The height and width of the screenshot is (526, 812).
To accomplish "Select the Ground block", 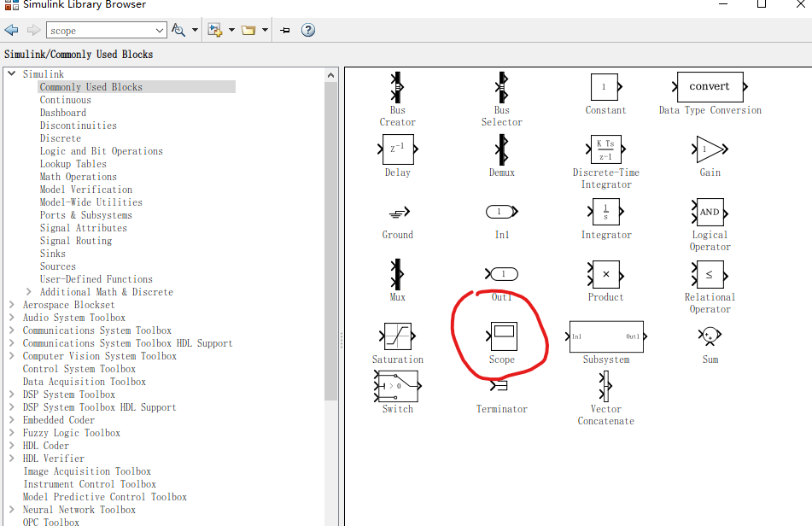I will (x=399, y=212).
